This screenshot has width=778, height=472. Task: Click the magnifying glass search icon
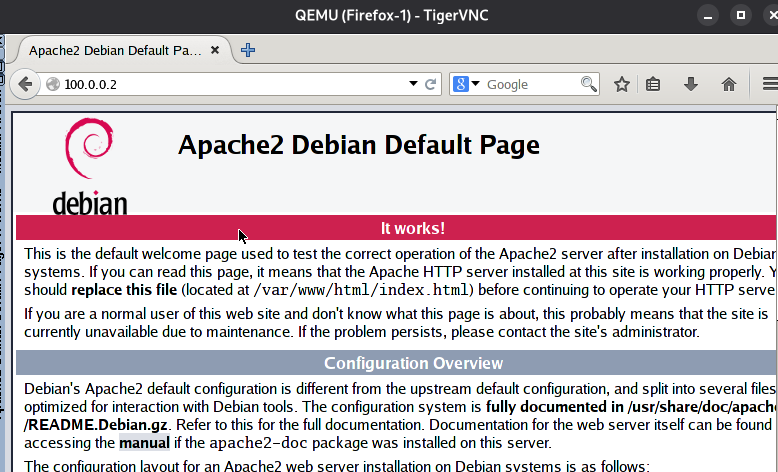(588, 84)
